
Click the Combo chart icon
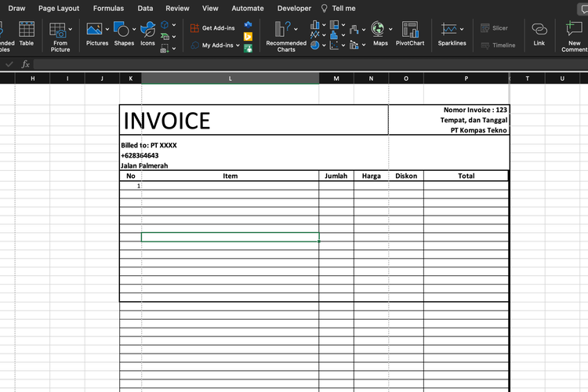tap(354, 45)
